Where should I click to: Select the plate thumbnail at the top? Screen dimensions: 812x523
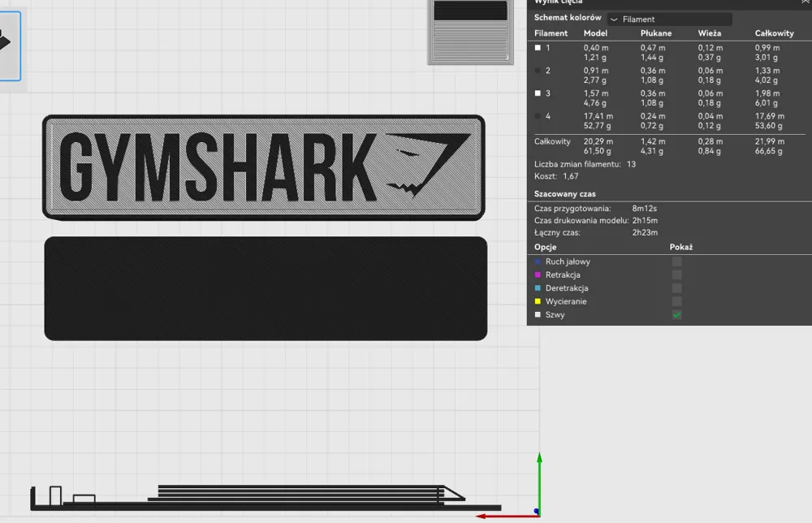pos(469,32)
